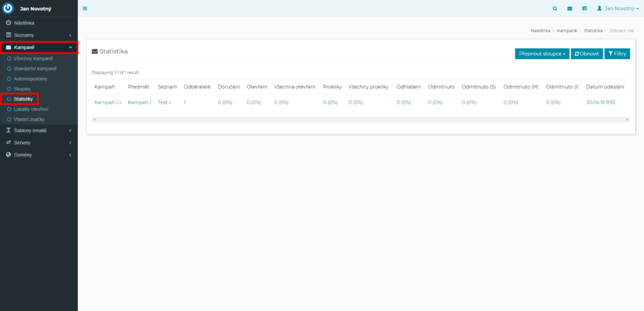Screen dimensions: 644x311
Task: Click the Odhlášení column header
Action: [x=409, y=87]
